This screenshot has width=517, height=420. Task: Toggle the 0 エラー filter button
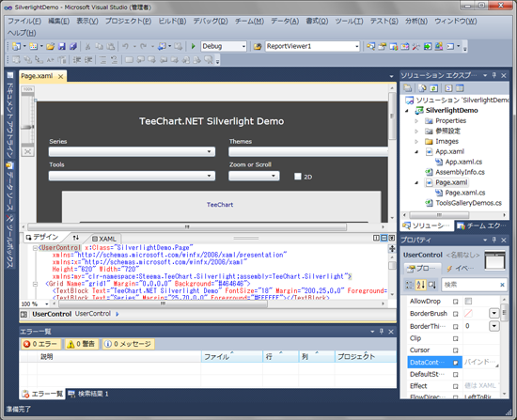tap(41, 344)
